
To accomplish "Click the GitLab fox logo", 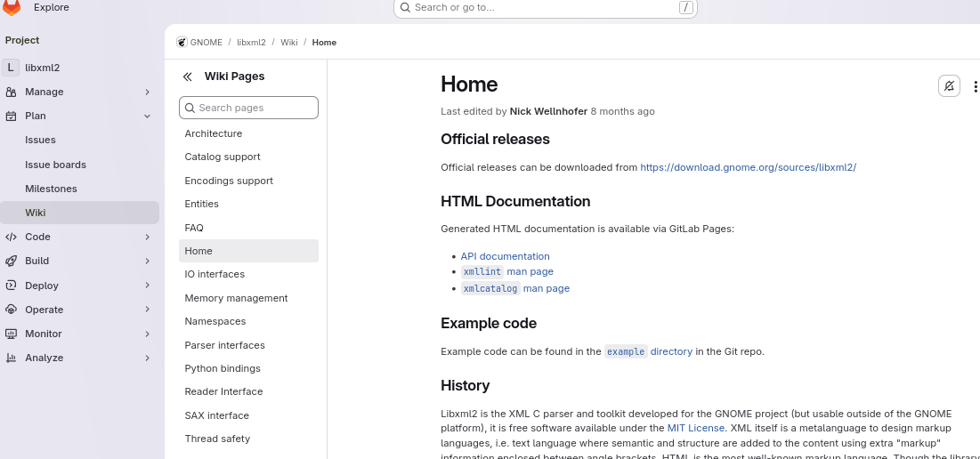I will click(12, 8).
